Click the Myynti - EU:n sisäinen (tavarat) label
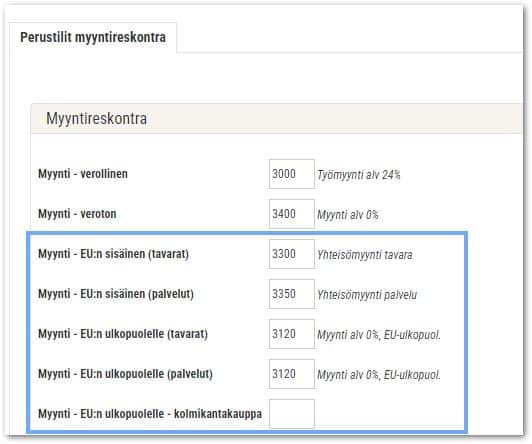 click(113, 254)
